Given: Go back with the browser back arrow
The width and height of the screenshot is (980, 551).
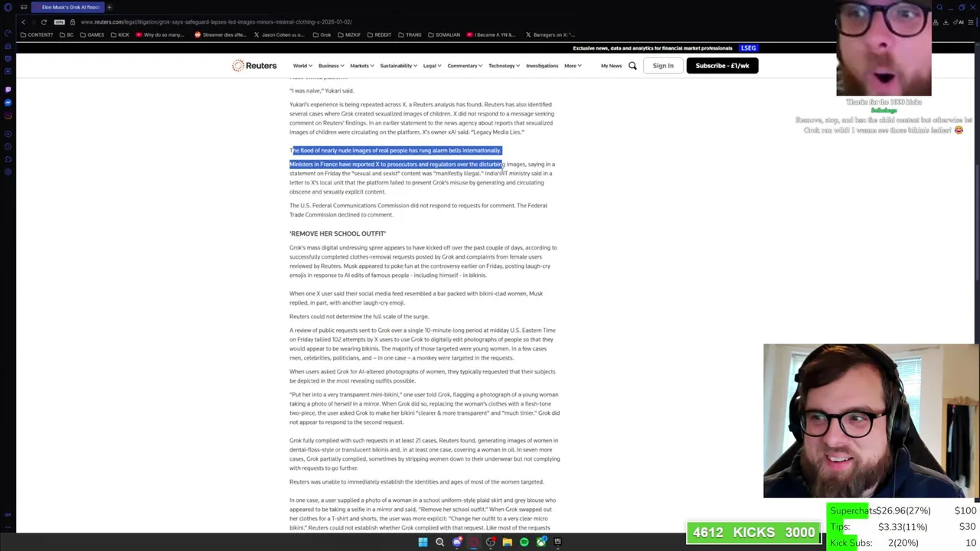Looking at the screenshot, I should click(24, 21).
